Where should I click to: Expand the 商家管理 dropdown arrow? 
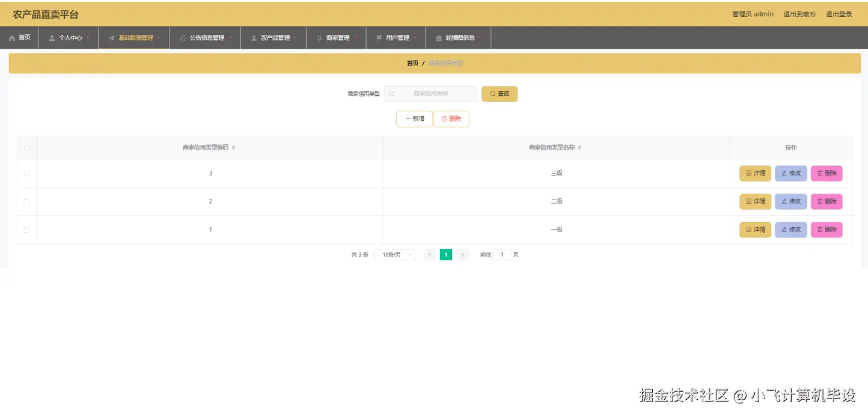[x=355, y=38]
